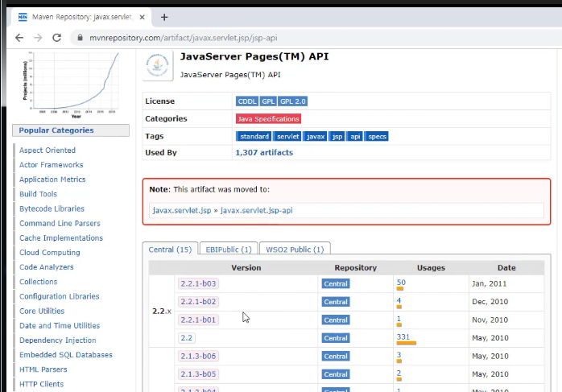This screenshot has width=562, height=392.
Task: Open the Bytecode Libraries category
Action: pos(52,209)
